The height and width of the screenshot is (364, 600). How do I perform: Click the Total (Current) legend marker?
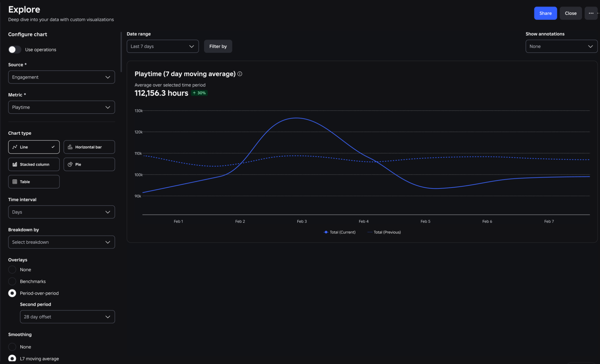[x=326, y=232]
